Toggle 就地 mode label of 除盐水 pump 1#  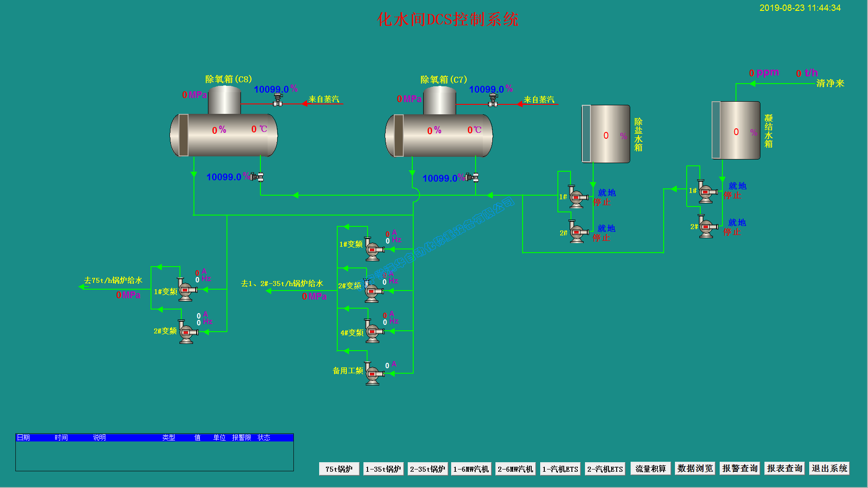(606, 193)
